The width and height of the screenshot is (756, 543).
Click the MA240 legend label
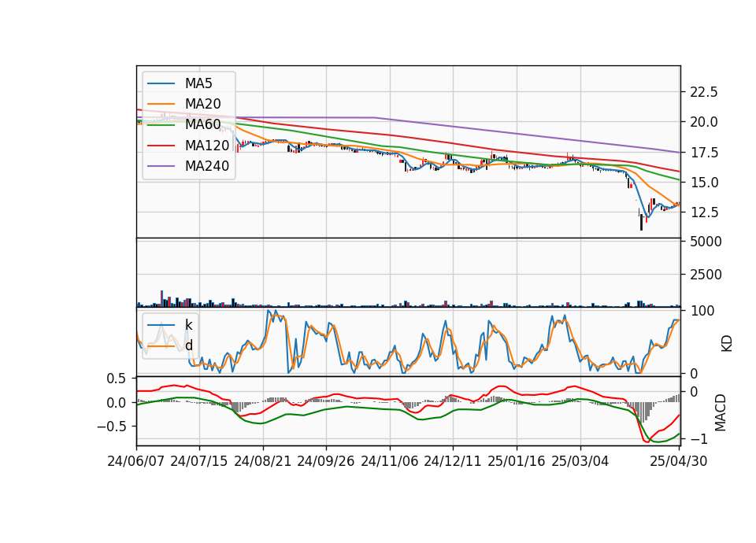[x=207, y=166]
